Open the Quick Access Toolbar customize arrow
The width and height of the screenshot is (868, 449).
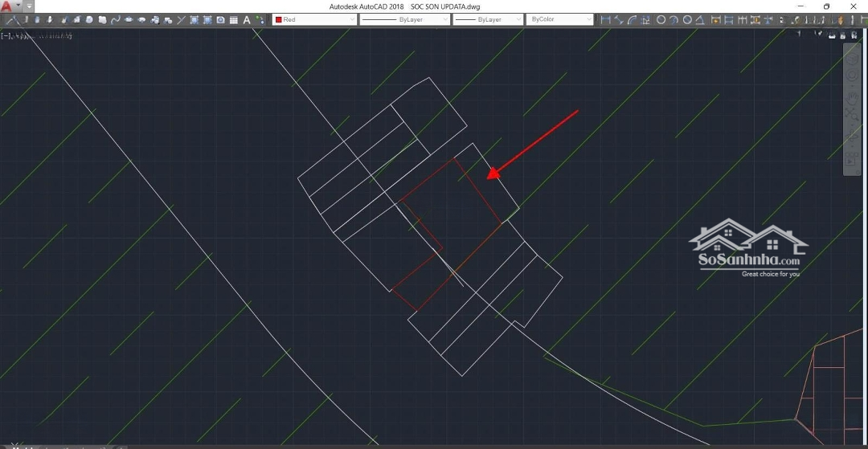pos(29,6)
